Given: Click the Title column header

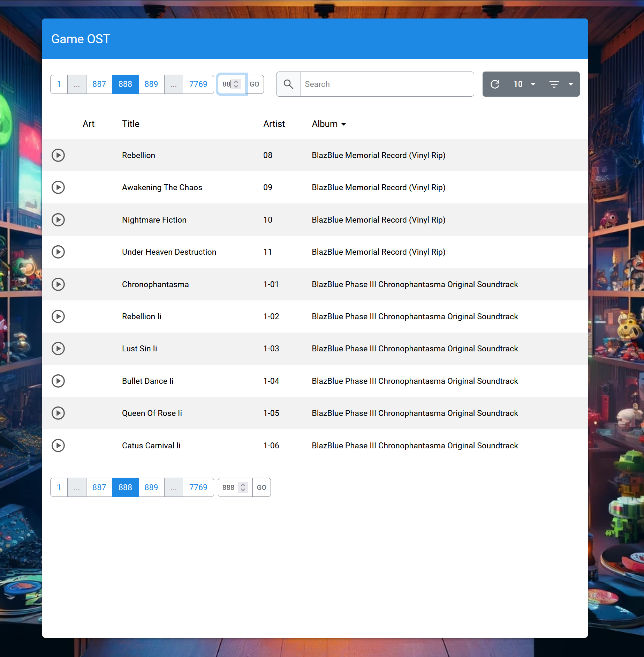Looking at the screenshot, I should 131,124.
